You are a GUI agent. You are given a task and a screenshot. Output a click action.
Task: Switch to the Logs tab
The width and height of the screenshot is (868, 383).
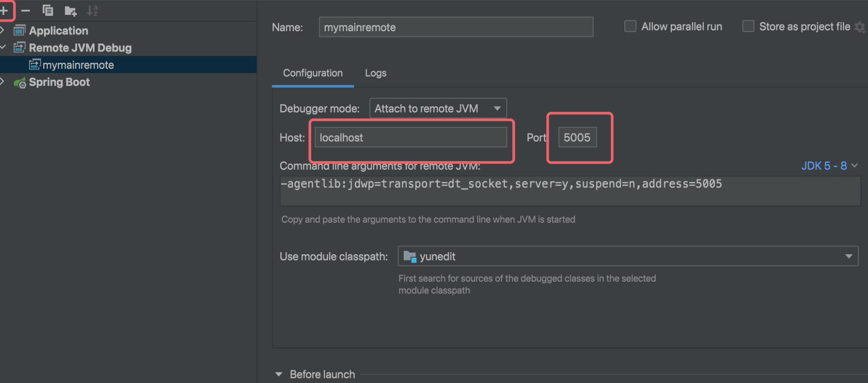click(x=376, y=73)
